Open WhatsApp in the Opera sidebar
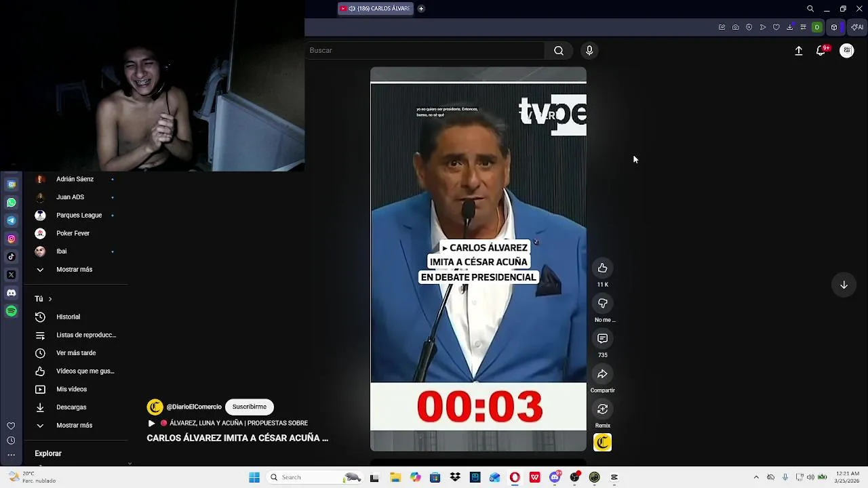 coord(12,203)
